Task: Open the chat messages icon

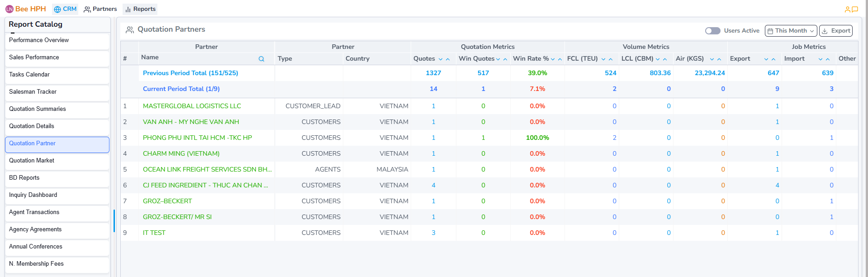Action: pos(855,9)
